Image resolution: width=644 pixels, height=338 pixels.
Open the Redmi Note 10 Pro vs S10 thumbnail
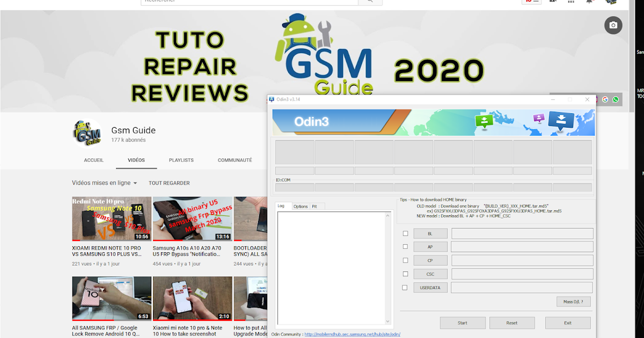click(112, 219)
